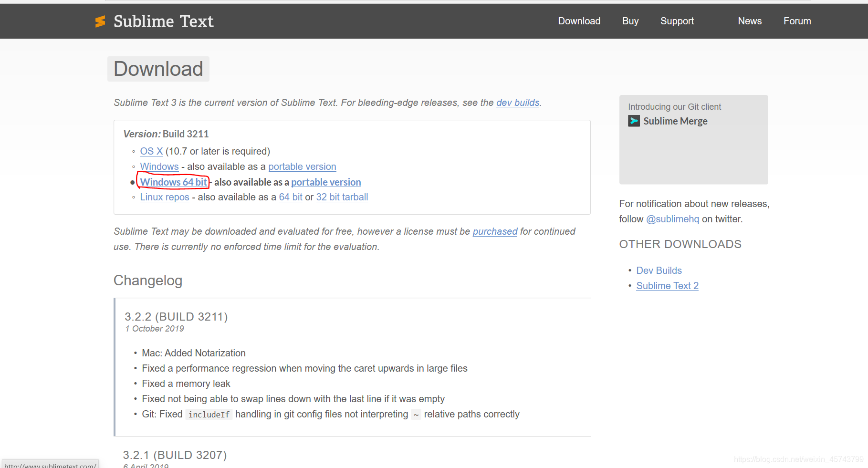Image resolution: width=868 pixels, height=468 pixels.
Task: Click the performance regression changelog entry
Action: (x=304, y=368)
